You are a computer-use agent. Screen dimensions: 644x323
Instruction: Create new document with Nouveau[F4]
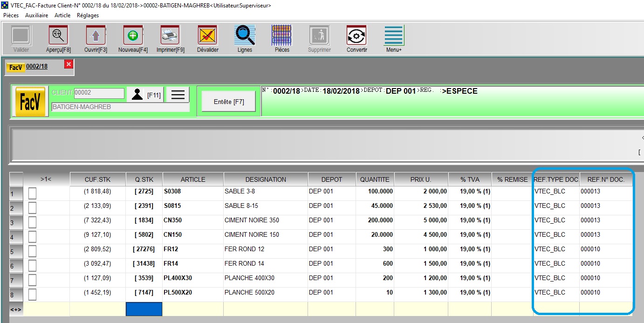[133, 35]
